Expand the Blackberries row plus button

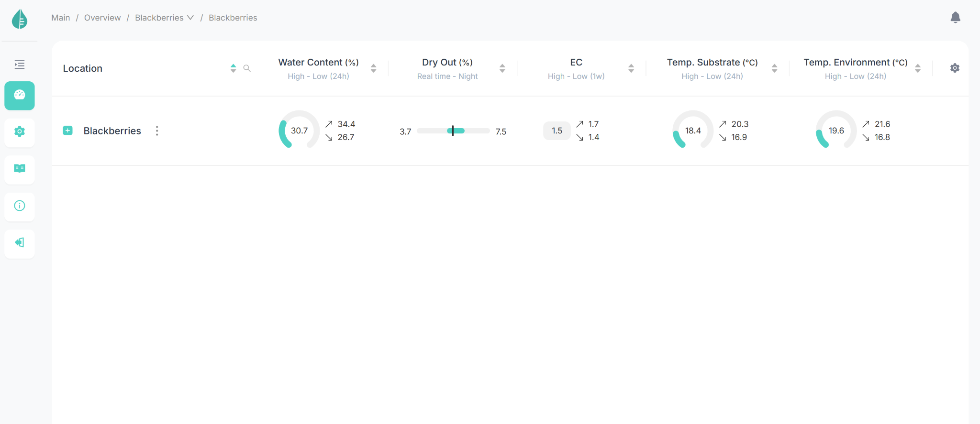68,130
